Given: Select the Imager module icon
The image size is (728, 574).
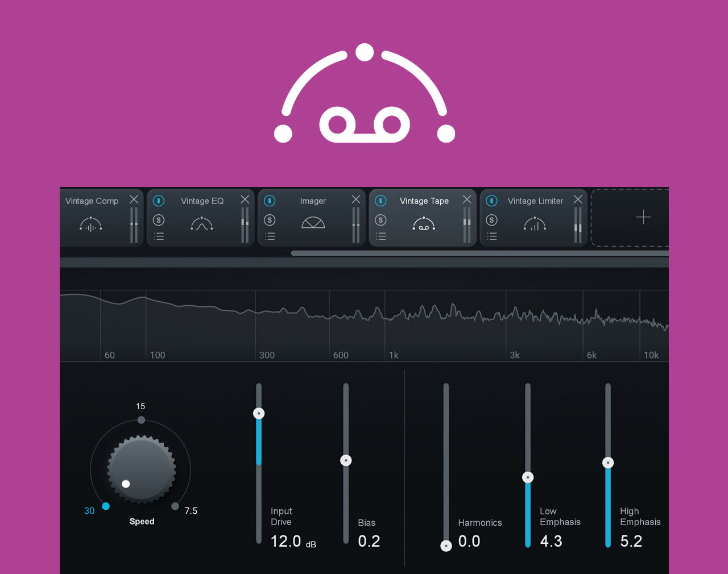Looking at the screenshot, I should pyautogui.click(x=313, y=222).
